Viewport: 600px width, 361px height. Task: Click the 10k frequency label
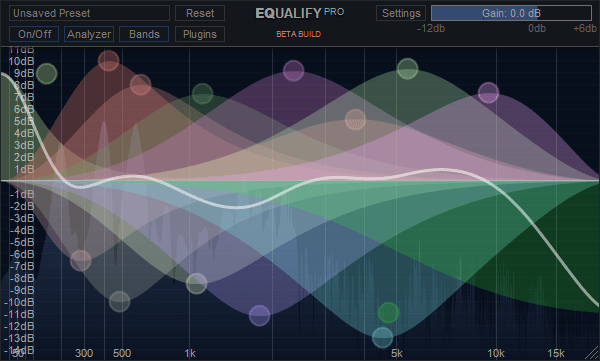pyautogui.click(x=496, y=353)
